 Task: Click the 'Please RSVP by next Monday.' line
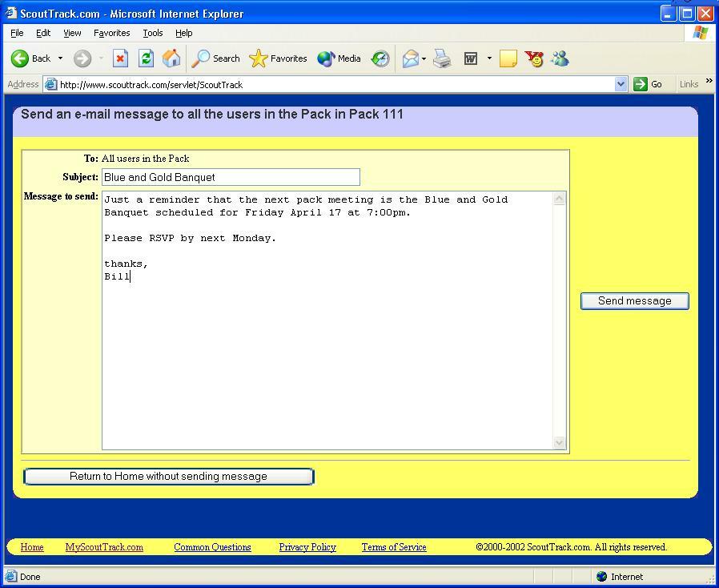[x=190, y=238]
